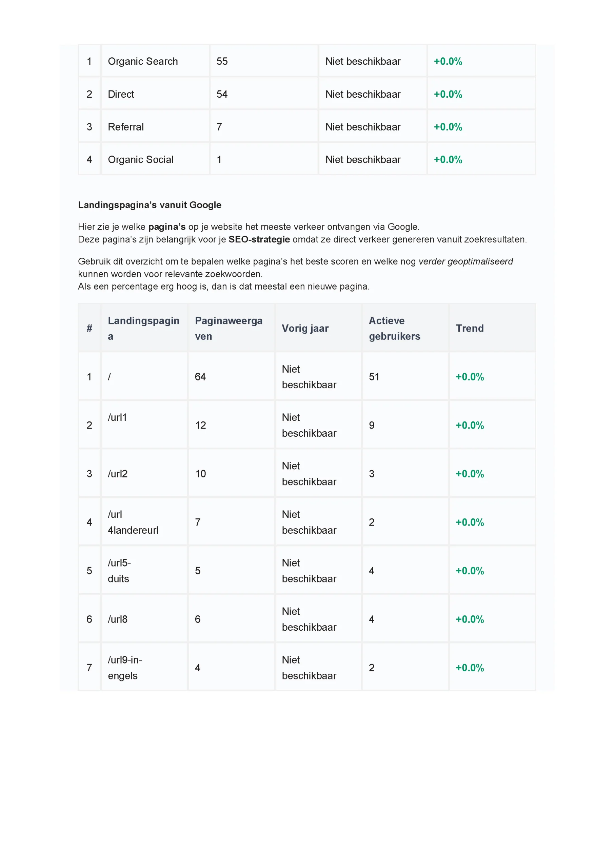Viewport: 614px width, 868px height.
Task: Click the /url2 landing page entry
Action: pyautogui.click(x=118, y=474)
